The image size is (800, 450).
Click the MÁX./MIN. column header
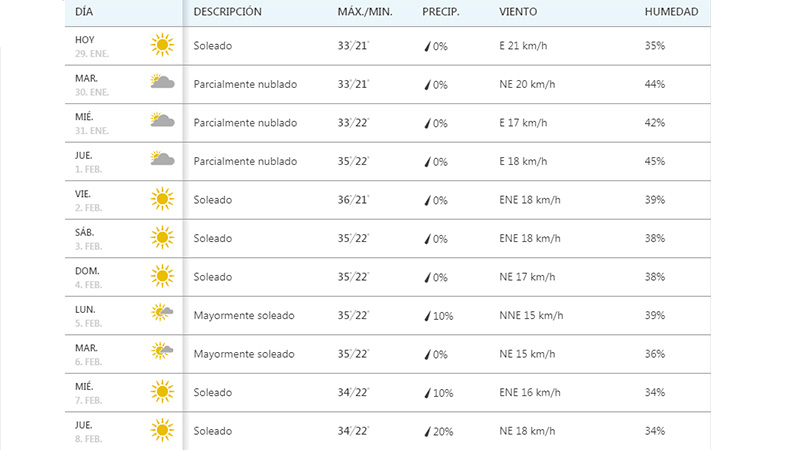coord(365,12)
